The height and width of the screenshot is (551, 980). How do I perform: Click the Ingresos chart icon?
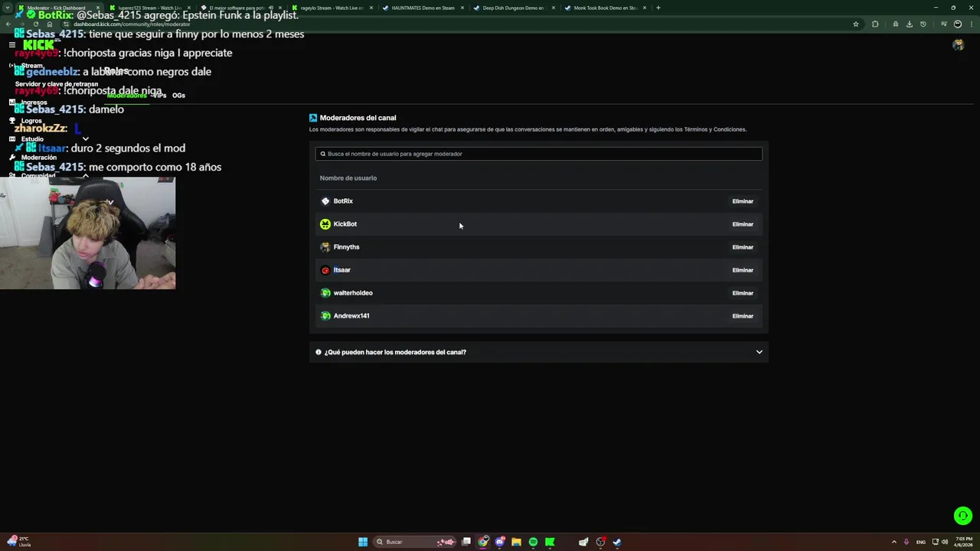point(12,103)
